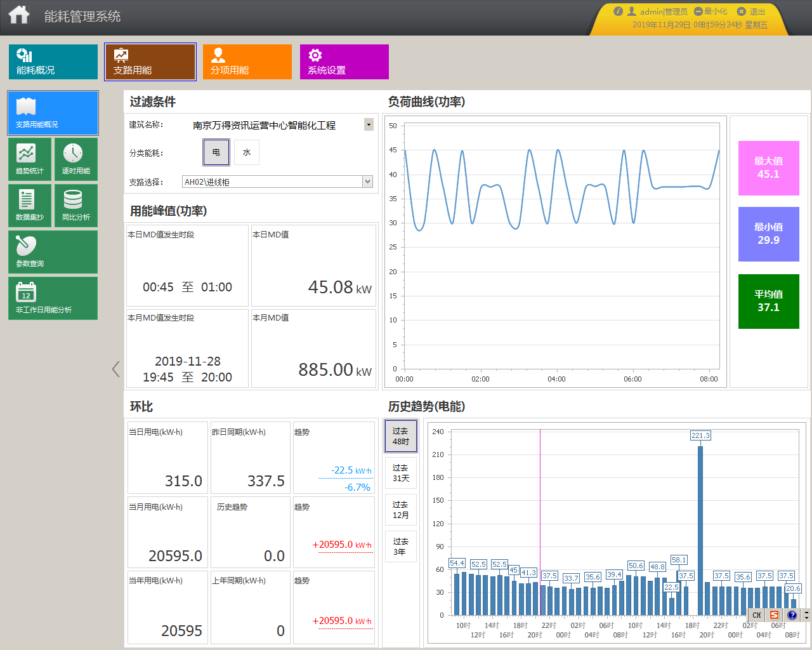Screen dimensions: 812x650
Task: Click the 最小值 29.9 purple tile
Action: coord(768,234)
